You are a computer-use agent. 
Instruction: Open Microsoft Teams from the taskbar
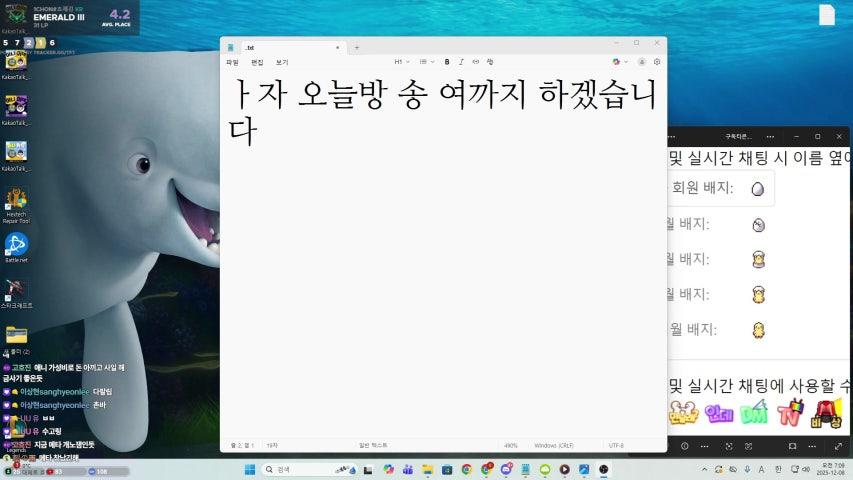coord(408,469)
